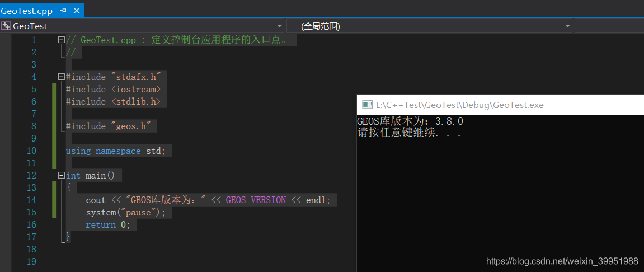
Task: Click the closing brace on line 17
Action: tap(68, 237)
